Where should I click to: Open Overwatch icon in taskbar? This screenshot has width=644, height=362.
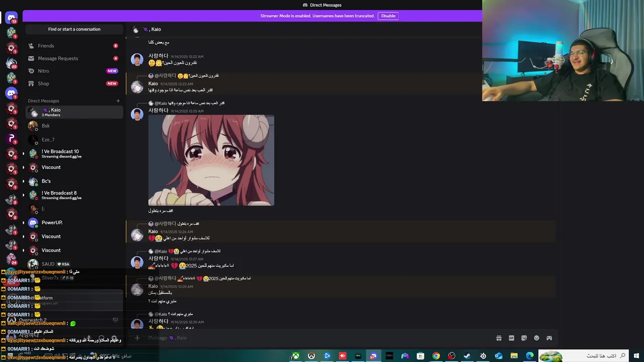(311, 356)
